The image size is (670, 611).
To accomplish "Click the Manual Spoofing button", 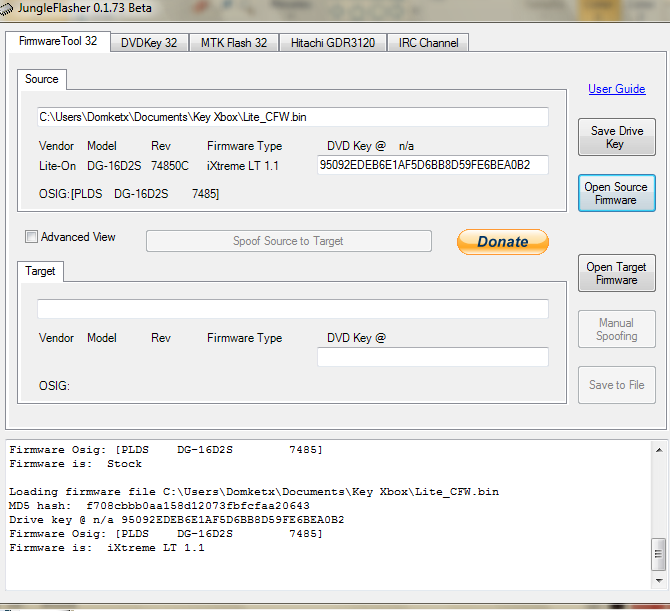I will pos(617,329).
